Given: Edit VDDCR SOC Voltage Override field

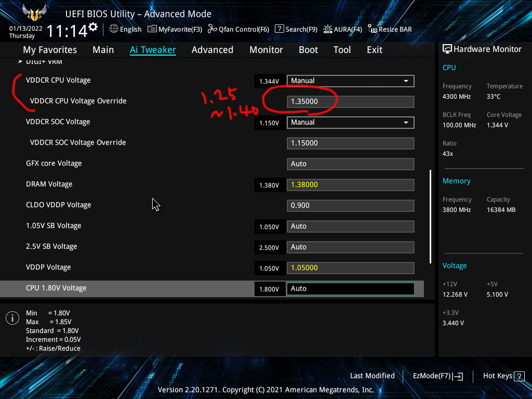Looking at the screenshot, I should tap(351, 143).
